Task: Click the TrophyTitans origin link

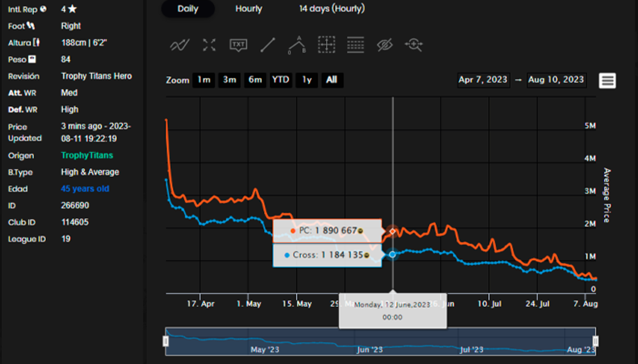Action: pos(87,155)
